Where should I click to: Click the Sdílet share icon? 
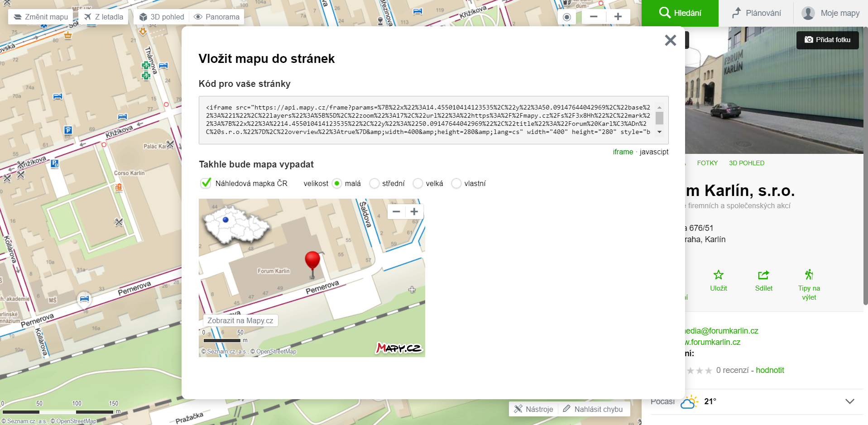tap(763, 281)
